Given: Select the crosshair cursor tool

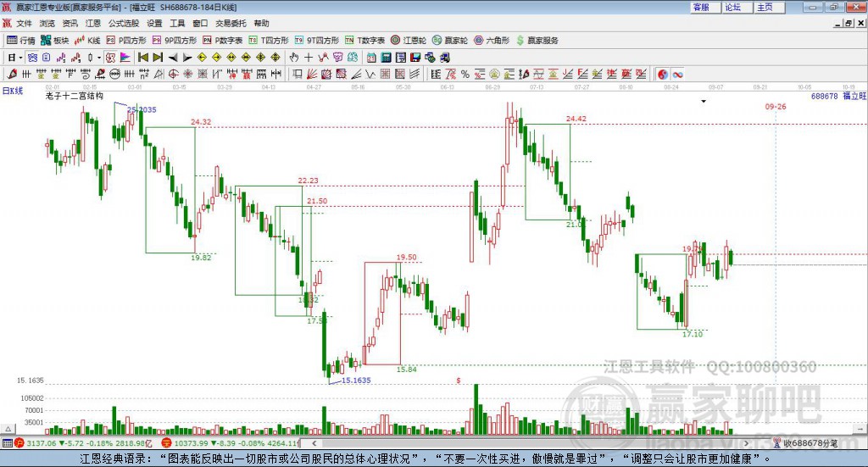Looking at the screenshot, I should (309, 57).
